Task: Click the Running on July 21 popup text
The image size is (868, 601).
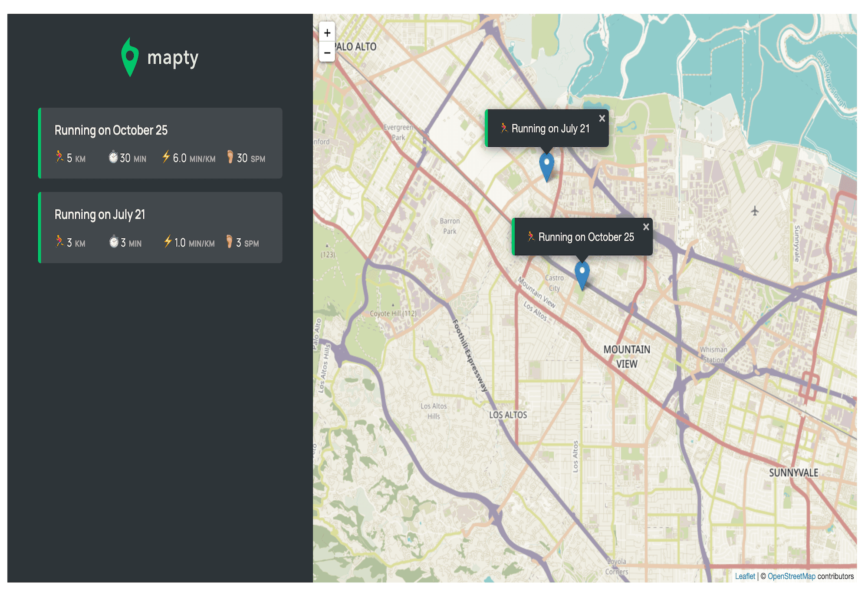Action: tap(550, 129)
